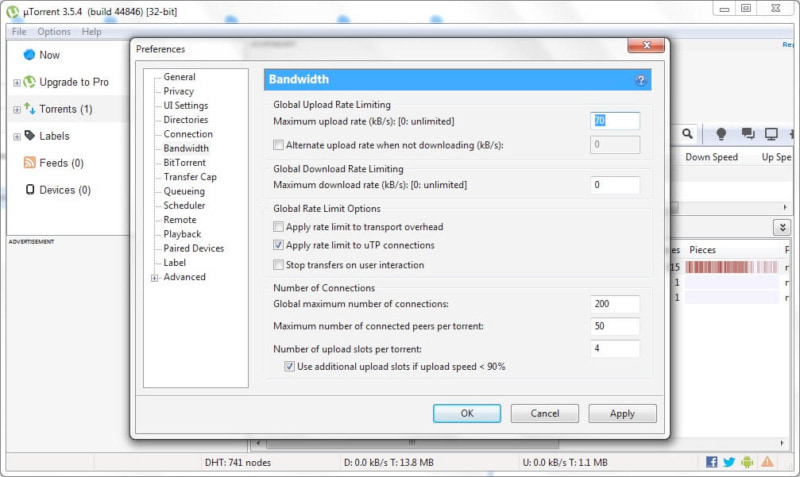This screenshot has height=477, width=800.
Task: Click the Down Speed column header
Action: click(x=711, y=157)
